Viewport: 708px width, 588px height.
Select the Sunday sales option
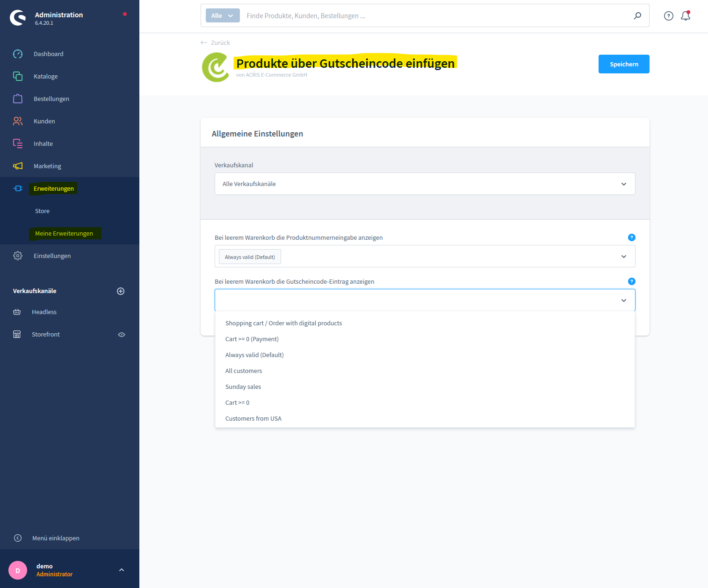tap(425, 387)
